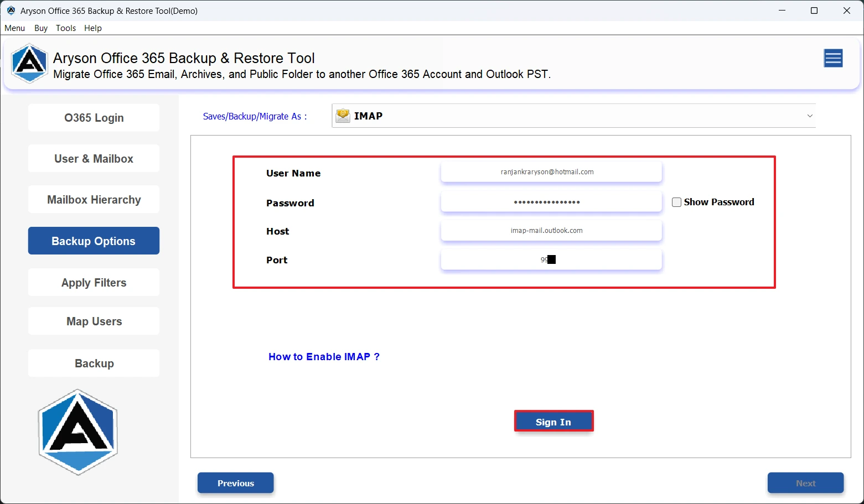
Task: Open the How to Enable IMAP link
Action: click(324, 357)
